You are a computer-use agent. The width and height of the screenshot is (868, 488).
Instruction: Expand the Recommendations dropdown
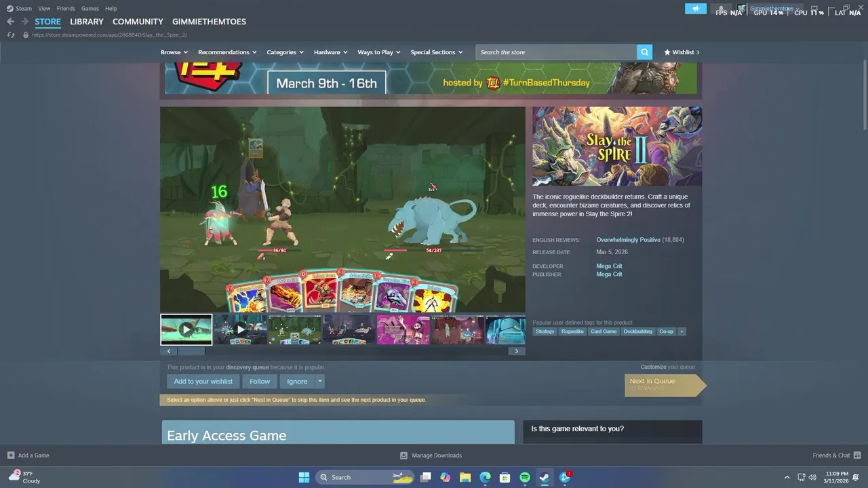[227, 52]
